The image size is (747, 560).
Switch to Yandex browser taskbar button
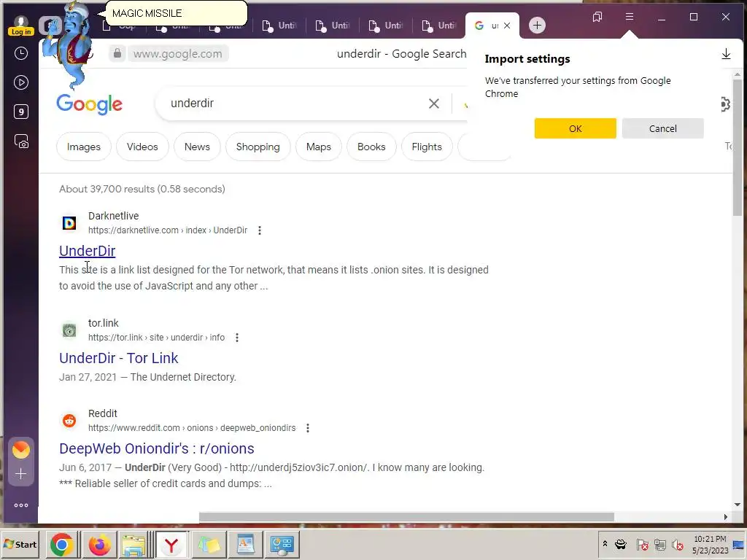point(172,545)
